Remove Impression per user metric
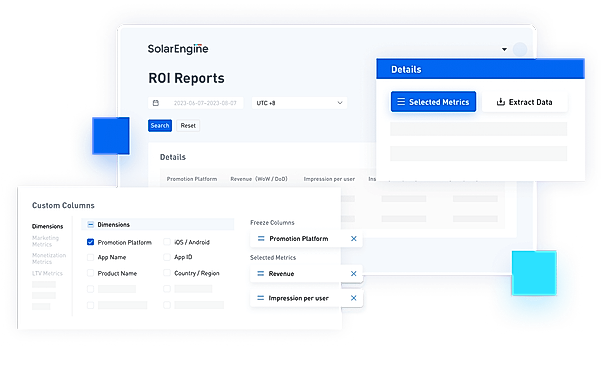Viewport: 601px width, 368px height. tap(354, 298)
